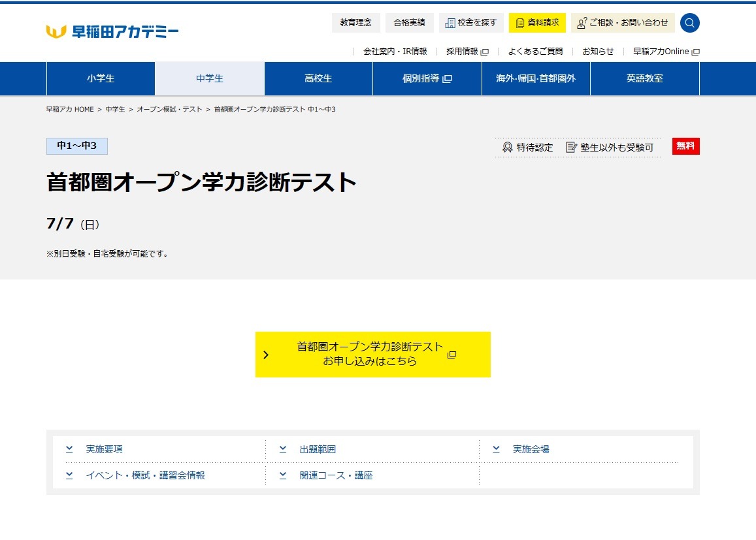The width and height of the screenshot is (756, 540).
Task: Open the 早稲アカOnline link
Action: coord(666,52)
